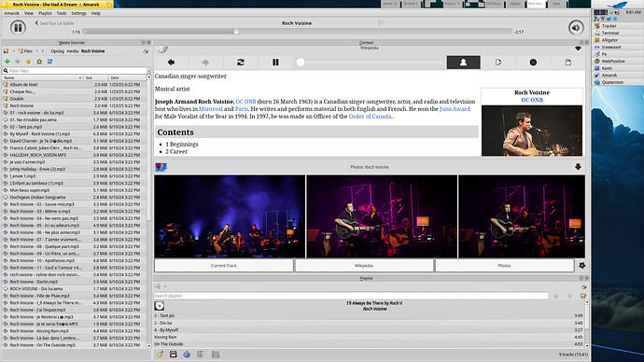Image resolution: width=644 pixels, height=362 pixels.
Task: Click the volume speaker icon
Action: pos(576,27)
